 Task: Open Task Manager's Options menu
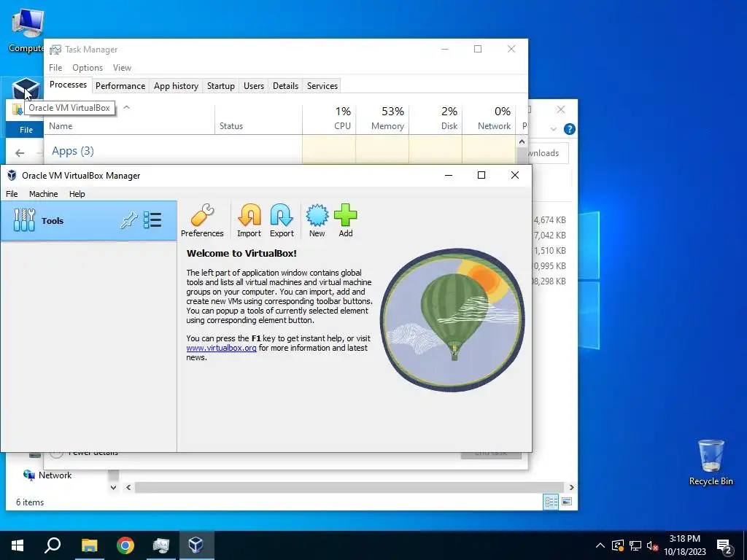[88, 68]
